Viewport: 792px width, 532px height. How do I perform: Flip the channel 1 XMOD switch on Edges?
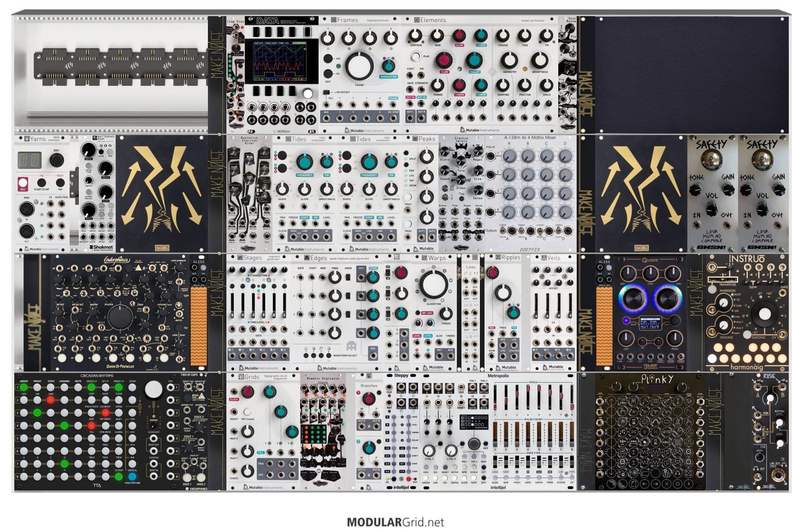(349, 277)
